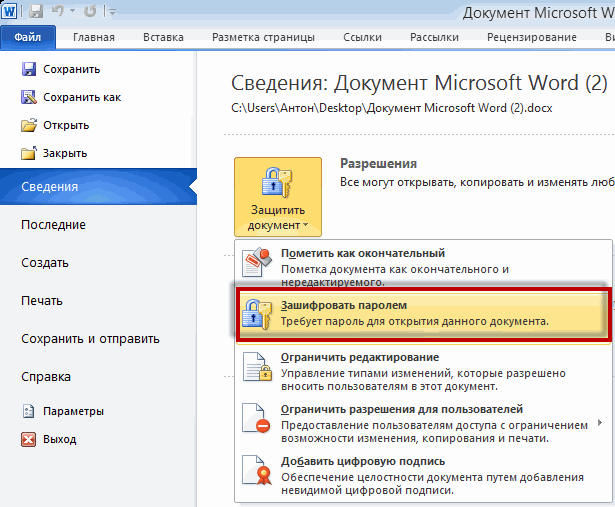The width and height of the screenshot is (615, 507).
Task: Click the Закрыть folder icon
Action: 29,153
